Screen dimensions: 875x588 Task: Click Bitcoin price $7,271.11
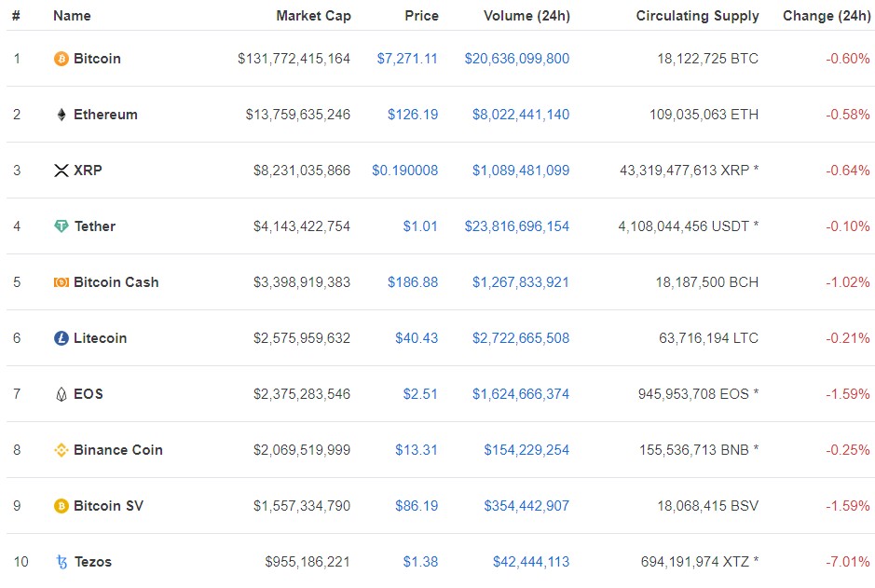(407, 59)
